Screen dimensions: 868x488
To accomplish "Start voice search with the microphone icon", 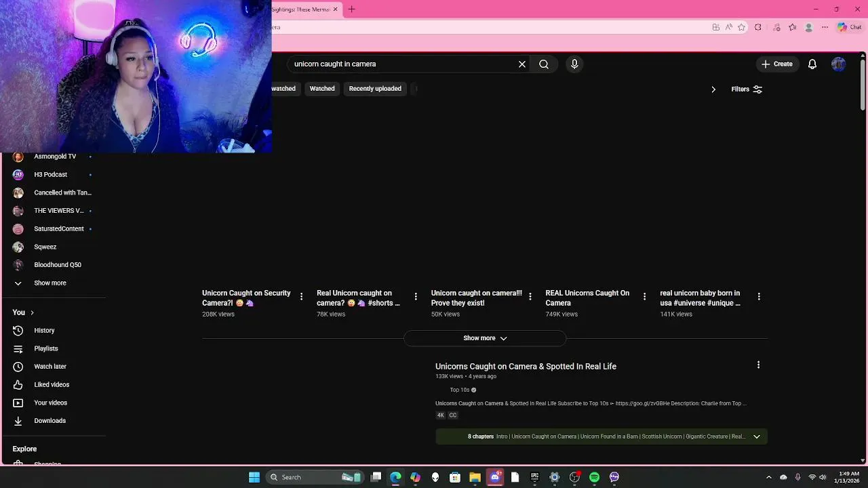I will pyautogui.click(x=574, y=64).
